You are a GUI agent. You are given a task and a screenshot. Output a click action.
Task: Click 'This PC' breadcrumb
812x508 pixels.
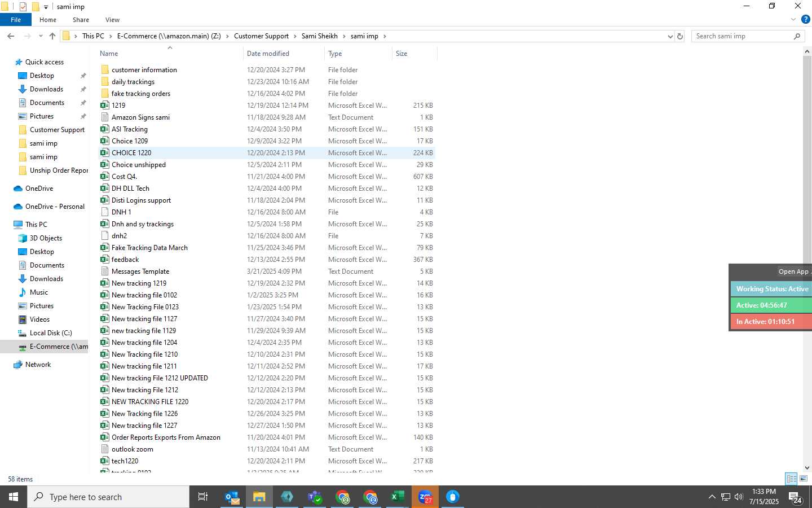click(x=93, y=36)
